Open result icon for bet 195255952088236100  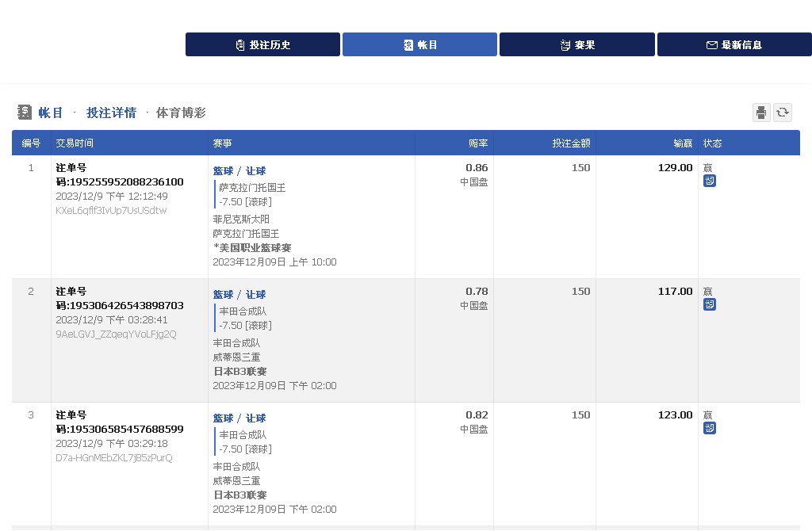(710, 181)
